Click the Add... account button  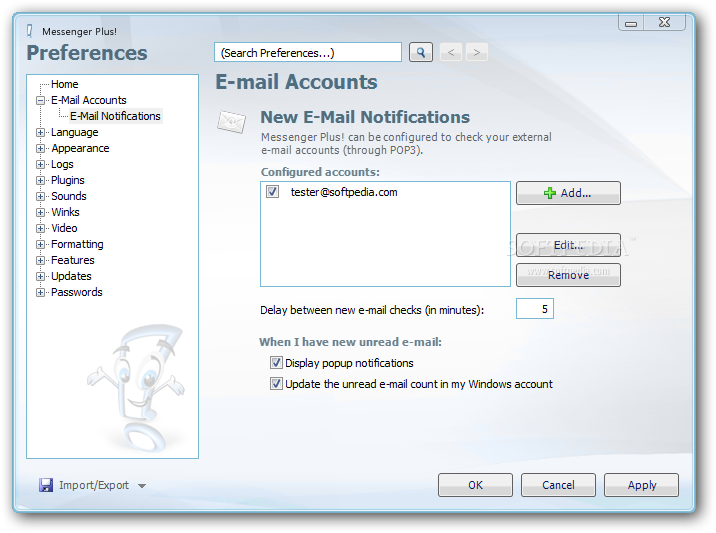click(x=568, y=193)
